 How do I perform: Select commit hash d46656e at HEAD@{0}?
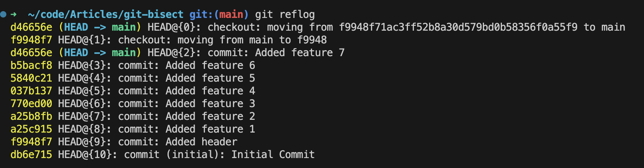pyautogui.click(x=31, y=27)
